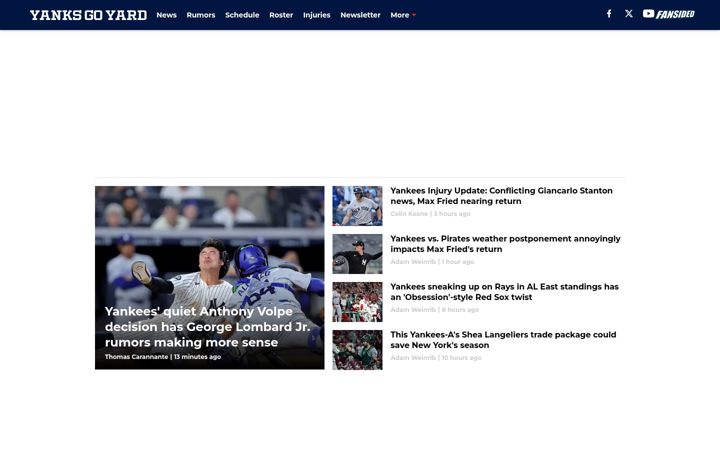Open the Rays AL East standings article
The height and width of the screenshot is (450, 720).
pyautogui.click(x=504, y=292)
